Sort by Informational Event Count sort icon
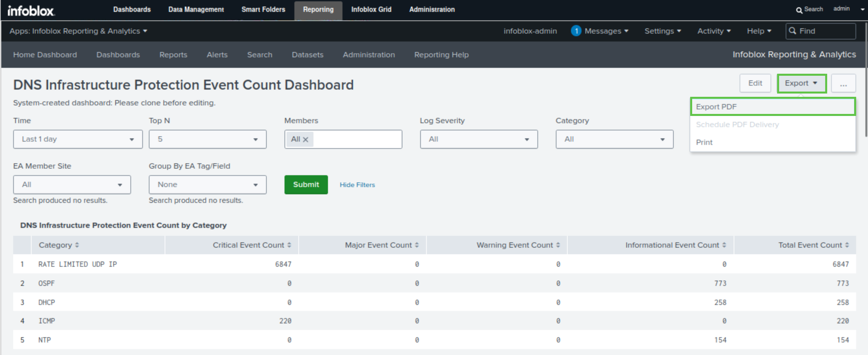The image size is (868, 355). [x=724, y=245]
